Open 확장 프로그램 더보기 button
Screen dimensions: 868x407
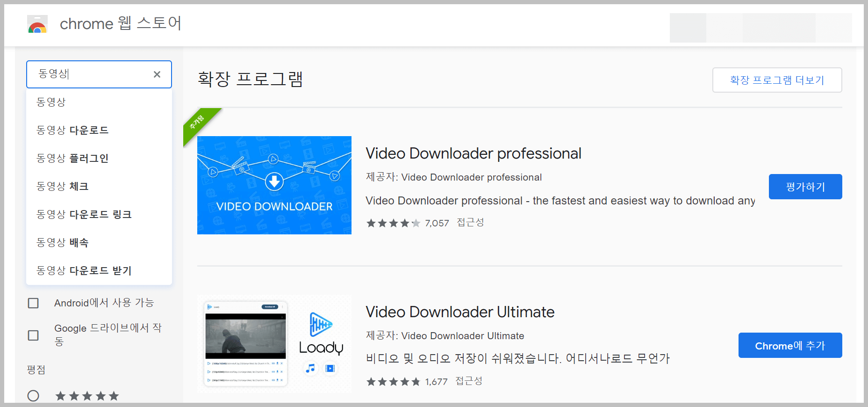(x=777, y=80)
